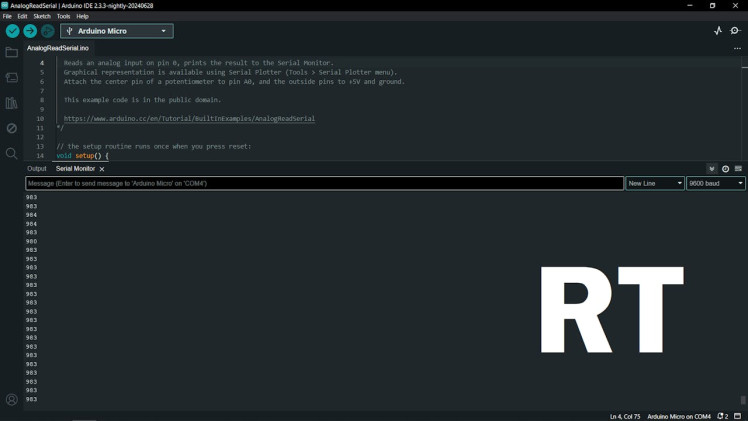The image size is (748, 421).
Task: Open the Library Manager in sidebar
Action: pyautogui.click(x=11, y=103)
